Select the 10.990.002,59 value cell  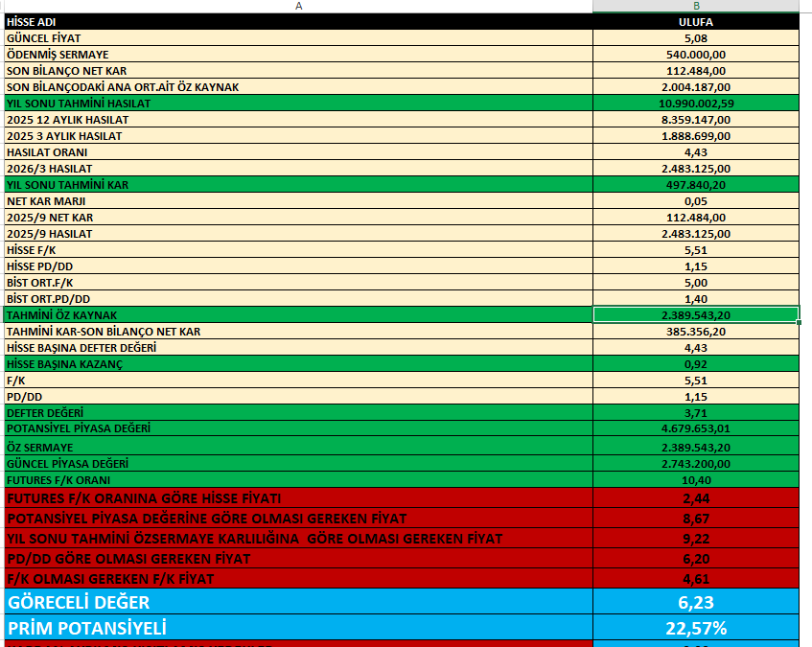[696, 103]
